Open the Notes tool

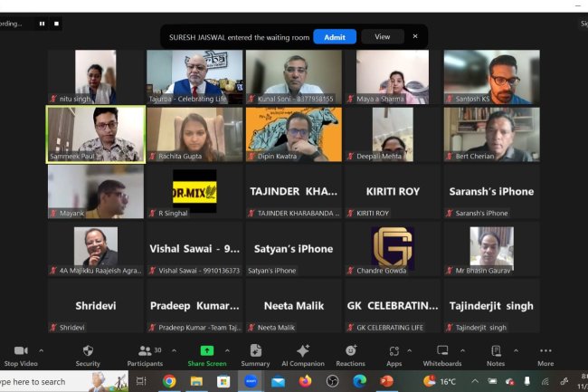pyautogui.click(x=496, y=351)
